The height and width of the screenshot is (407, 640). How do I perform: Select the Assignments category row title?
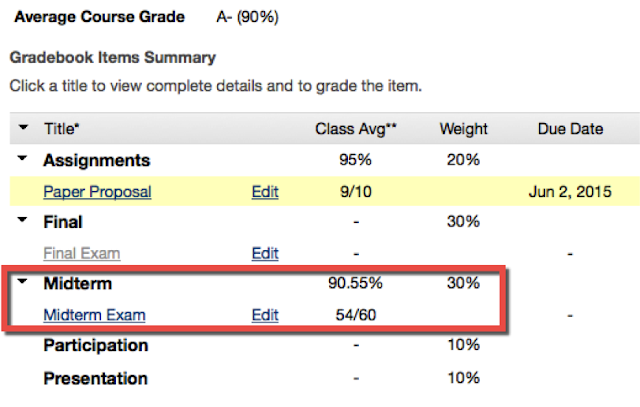click(96, 160)
